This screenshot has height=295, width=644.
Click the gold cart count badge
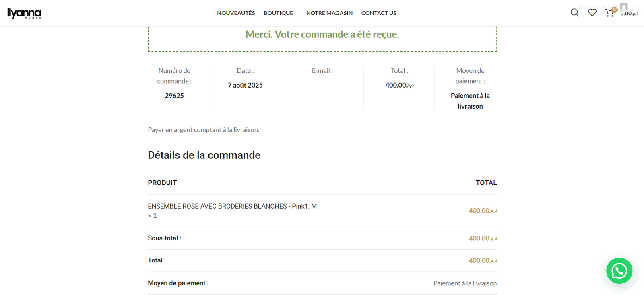[x=614, y=9]
